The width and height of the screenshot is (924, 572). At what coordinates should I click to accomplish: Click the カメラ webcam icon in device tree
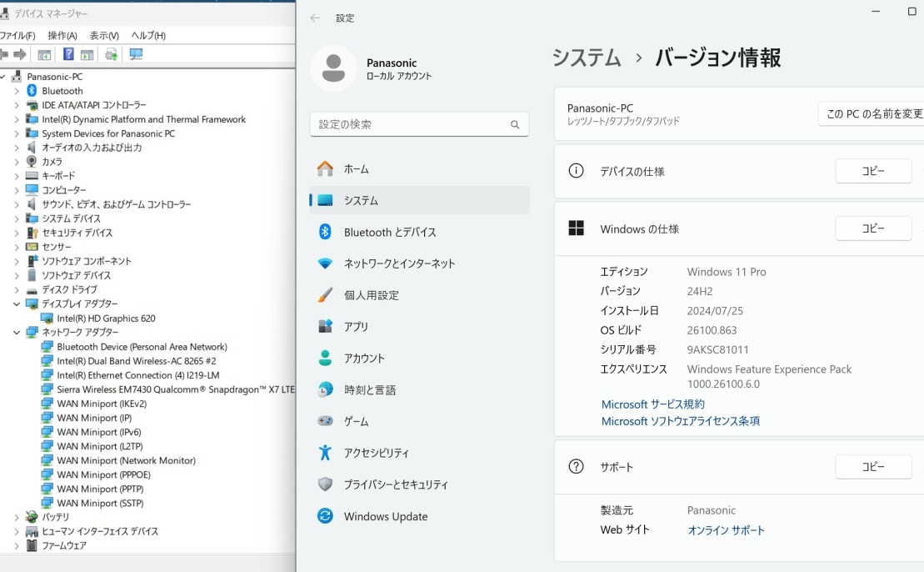(x=32, y=162)
